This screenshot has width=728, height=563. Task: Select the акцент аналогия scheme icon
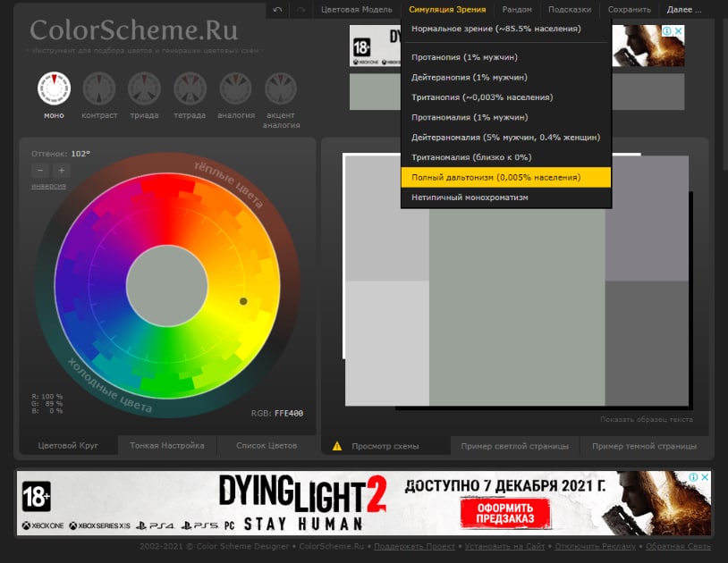(281, 88)
